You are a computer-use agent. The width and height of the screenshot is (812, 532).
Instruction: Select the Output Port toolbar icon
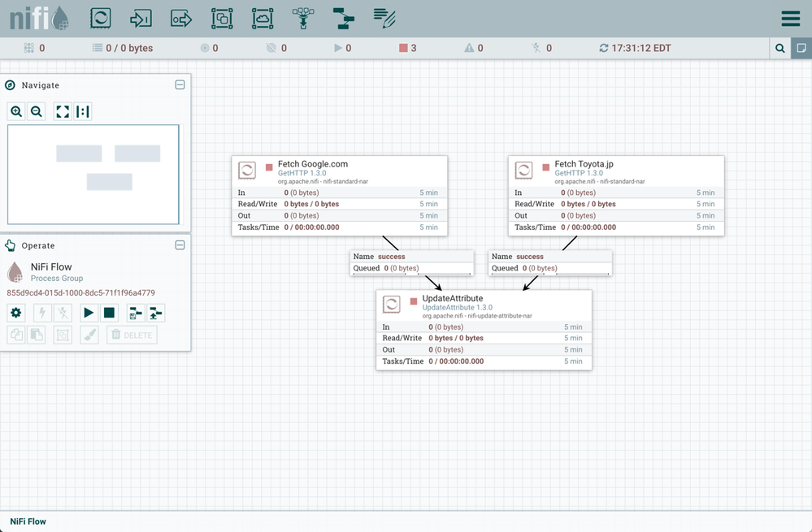coord(181,18)
